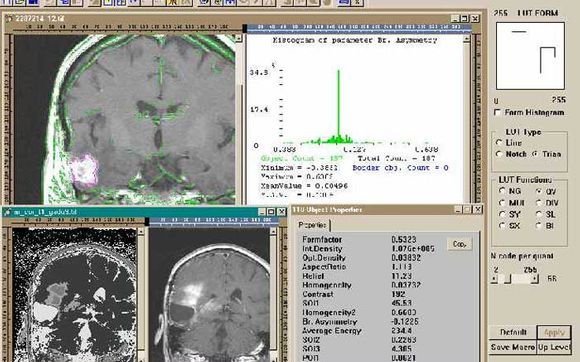The height and width of the screenshot is (362, 580).
Task: Open system menu icon of bottom-left window
Action: [7, 212]
